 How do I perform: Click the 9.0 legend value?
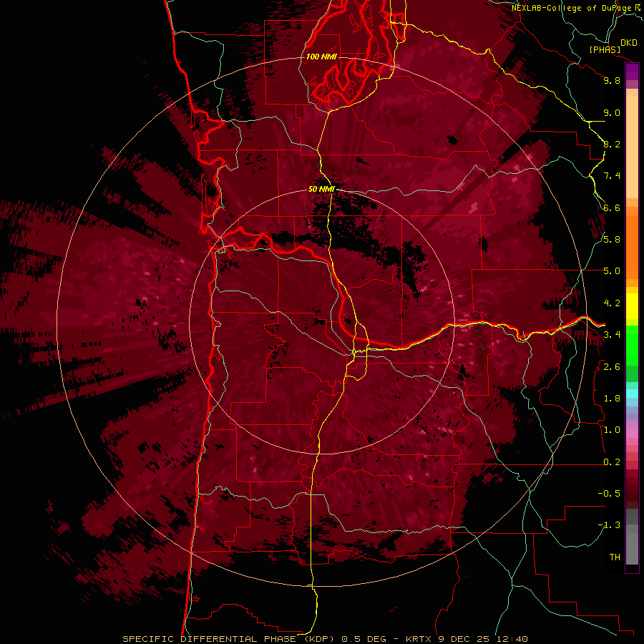pos(612,112)
